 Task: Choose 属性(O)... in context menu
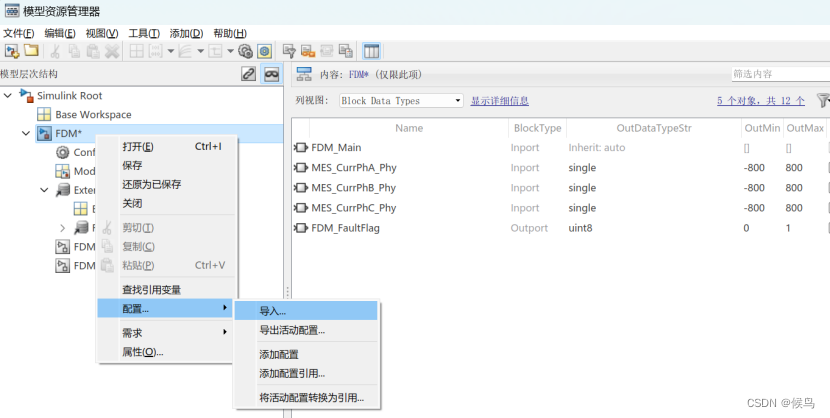pyautogui.click(x=167, y=352)
